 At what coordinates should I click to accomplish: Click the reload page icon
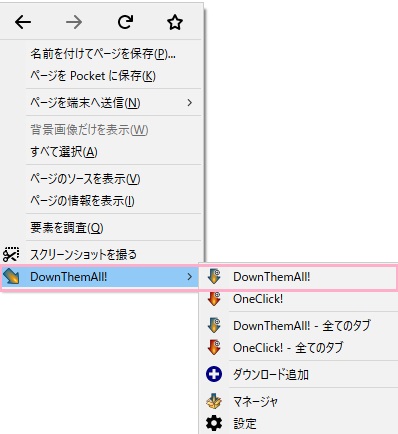[x=125, y=22]
